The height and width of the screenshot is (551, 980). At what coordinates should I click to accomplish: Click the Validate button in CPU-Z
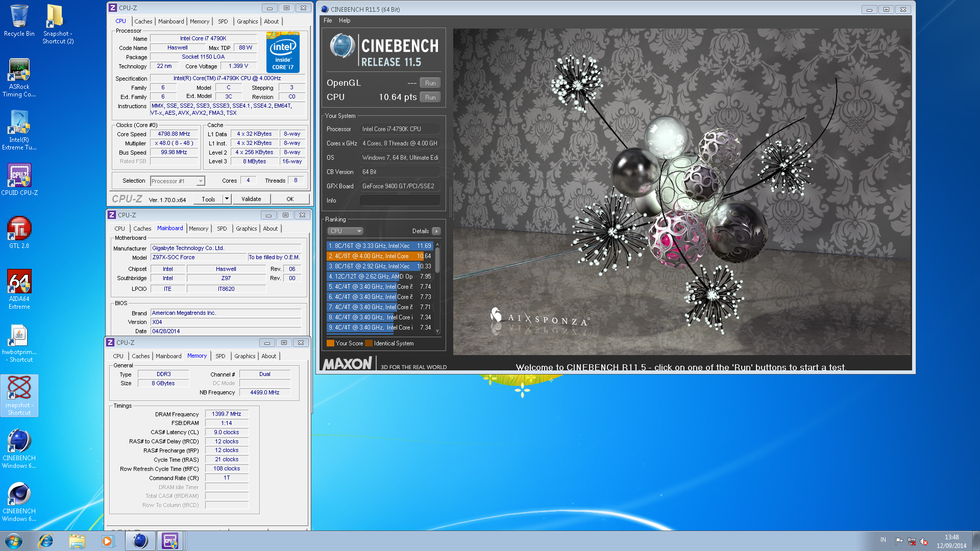(x=251, y=199)
